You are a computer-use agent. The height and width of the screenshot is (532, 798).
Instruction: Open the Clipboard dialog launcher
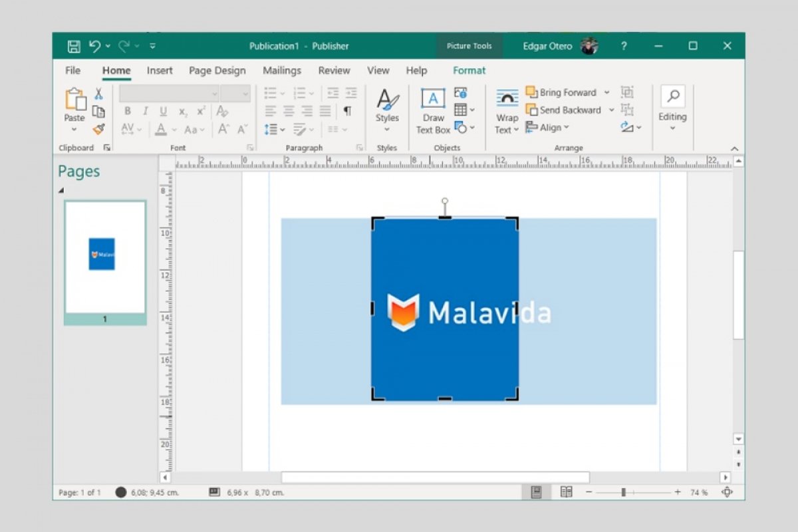coord(107,148)
